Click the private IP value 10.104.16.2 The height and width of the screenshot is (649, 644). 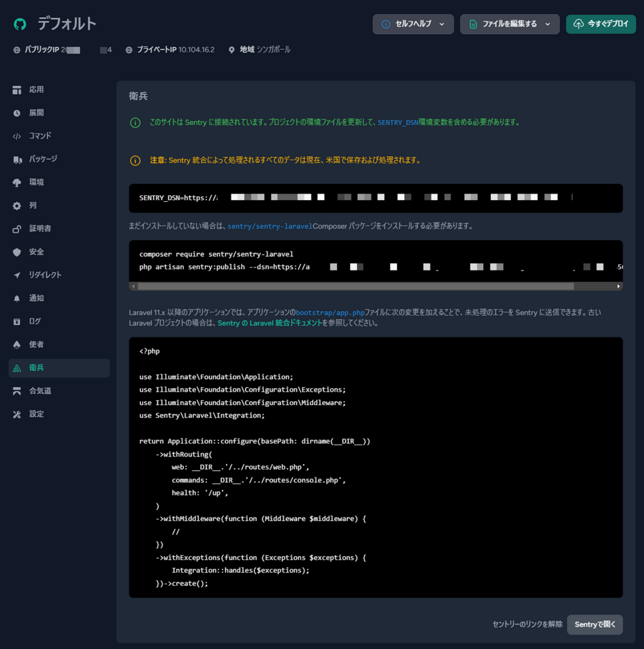pos(196,50)
